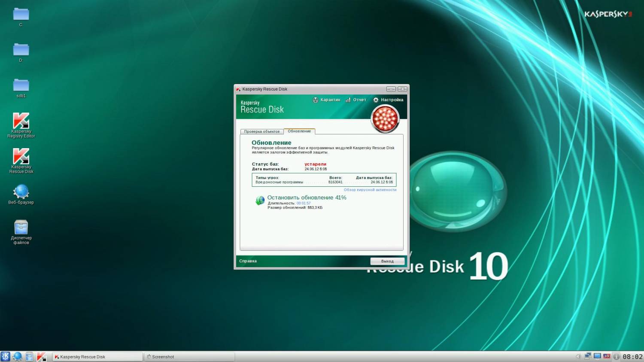This screenshot has height=362, width=644.
Task: Open Карантин in Rescue Disk header
Action: tap(330, 100)
